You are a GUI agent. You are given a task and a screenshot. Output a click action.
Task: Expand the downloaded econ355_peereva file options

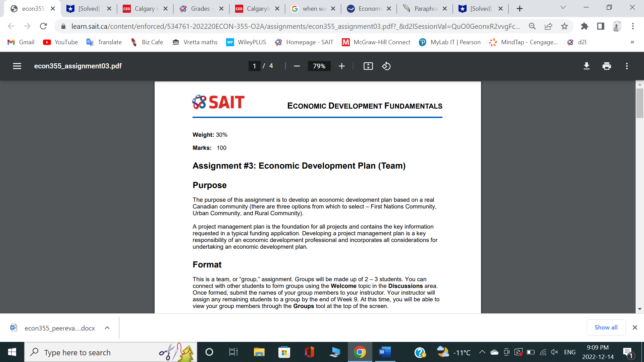(x=107, y=328)
